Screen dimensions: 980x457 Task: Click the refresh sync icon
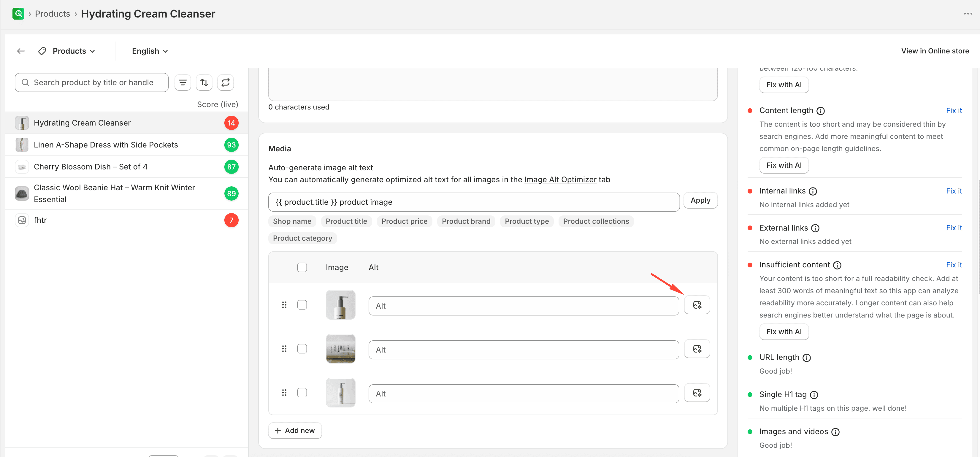(x=226, y=82)
